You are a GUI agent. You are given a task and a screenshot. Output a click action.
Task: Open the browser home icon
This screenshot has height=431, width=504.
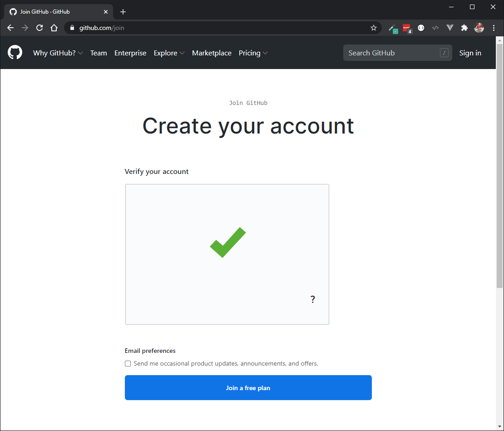(54, 28)
